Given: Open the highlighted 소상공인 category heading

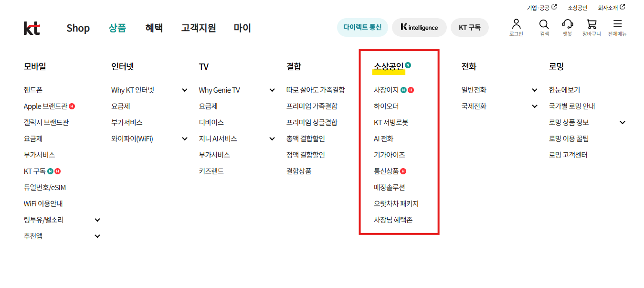Looking at the screenshot, I should point(389,67).
